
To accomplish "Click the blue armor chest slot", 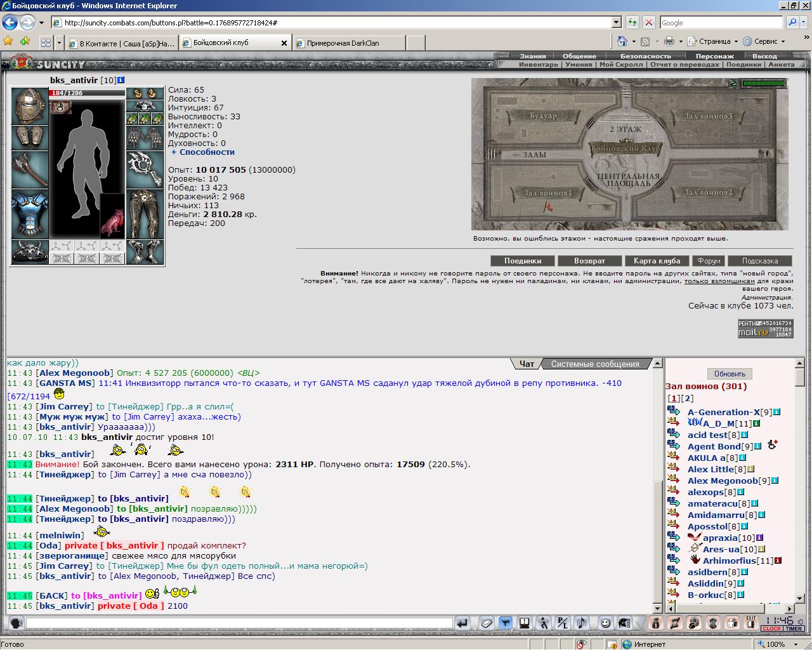I will (x=29, y=214).
